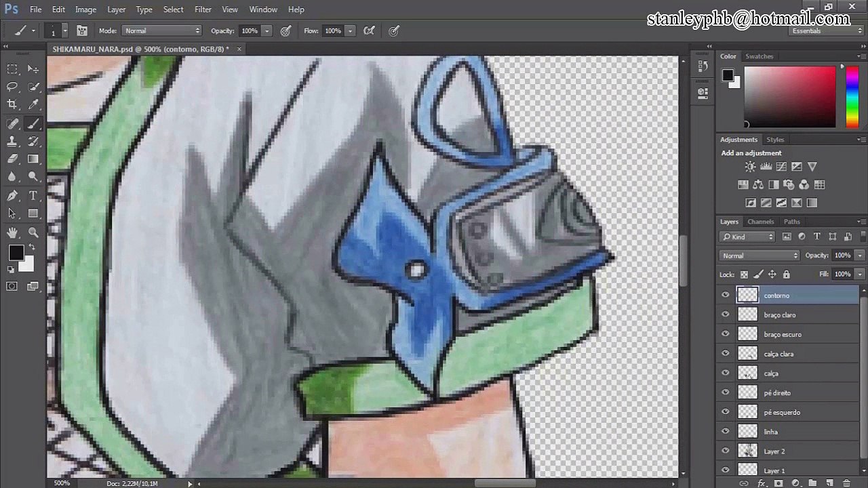Hide the calça clara layer
The height and width of the screenshot is (488, 868).
pyautogui.click(x=726, y=354)
